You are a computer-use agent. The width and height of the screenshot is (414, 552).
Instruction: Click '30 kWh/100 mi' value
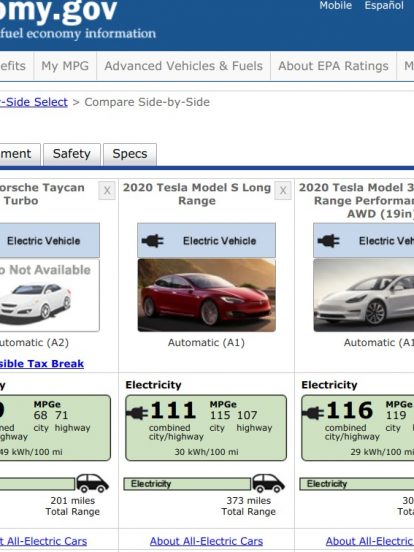(x=206, y=452)
